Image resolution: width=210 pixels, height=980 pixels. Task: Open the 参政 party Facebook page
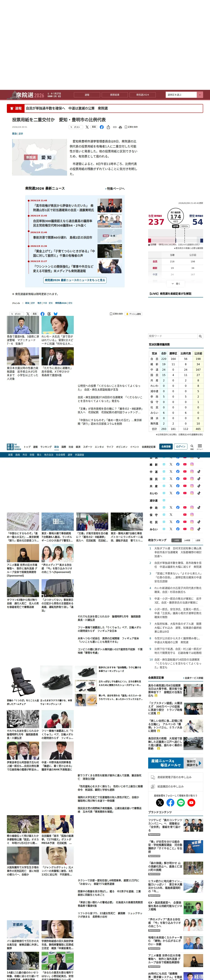(178, 507)
